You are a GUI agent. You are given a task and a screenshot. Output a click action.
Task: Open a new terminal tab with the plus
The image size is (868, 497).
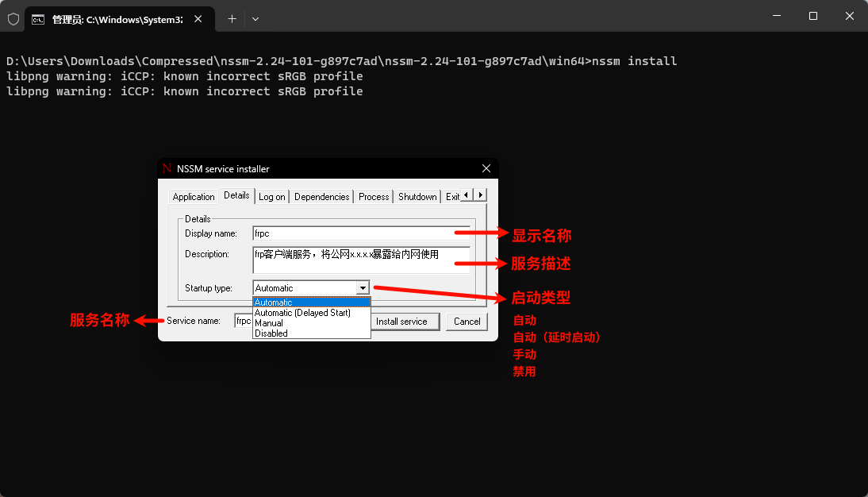pos(232,19)
